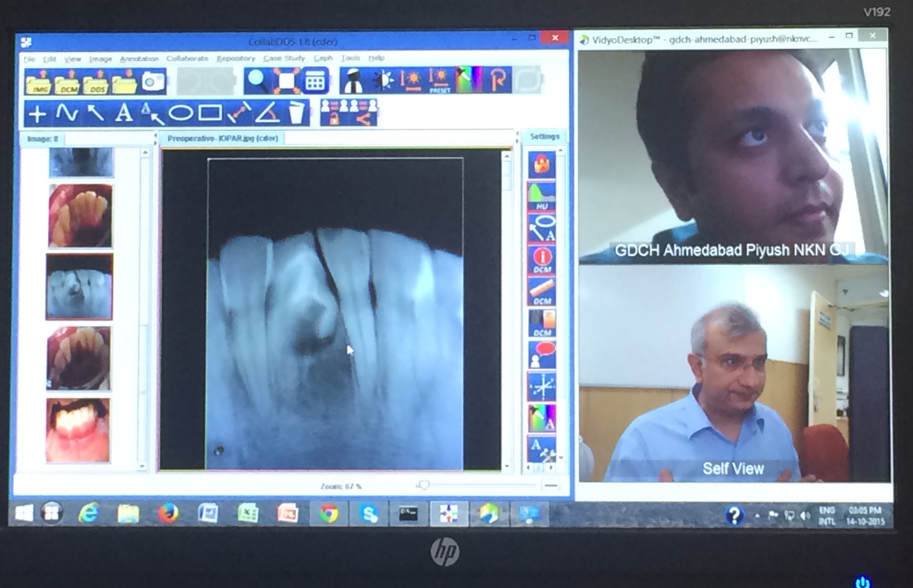This screenshot has width=913, height=588.
Task: Click the annotation shapes settings icon
Action: point(542,228)
